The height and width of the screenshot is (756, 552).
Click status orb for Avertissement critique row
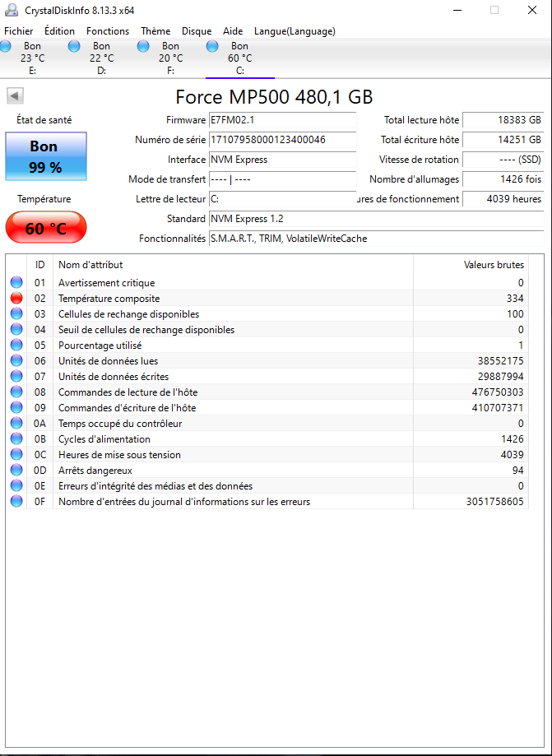coord(16,282)
